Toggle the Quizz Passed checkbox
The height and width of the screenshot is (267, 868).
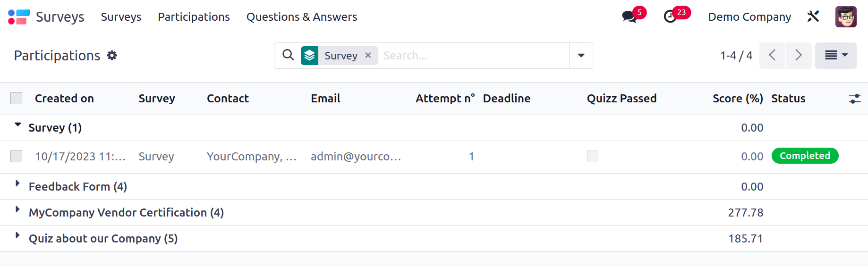[592, 156]
